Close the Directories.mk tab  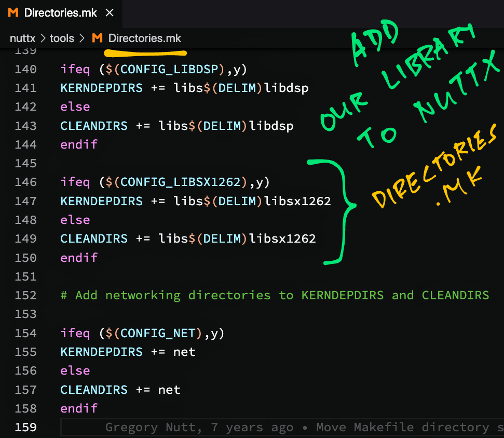click(x=110, y=13)
